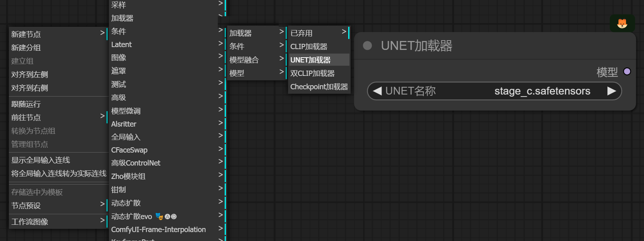Click 显示全局输入连线 menu entry

click(x=58, y=160)
